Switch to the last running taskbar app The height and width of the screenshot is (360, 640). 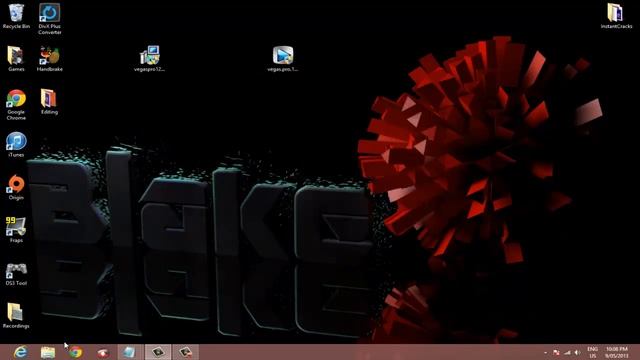pyautogui.click(x=186, y=352)
